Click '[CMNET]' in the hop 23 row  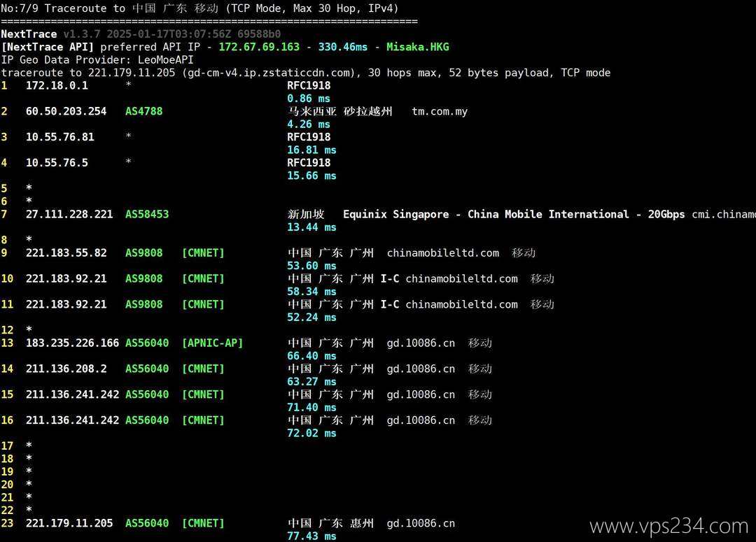[x=203, y=523]
